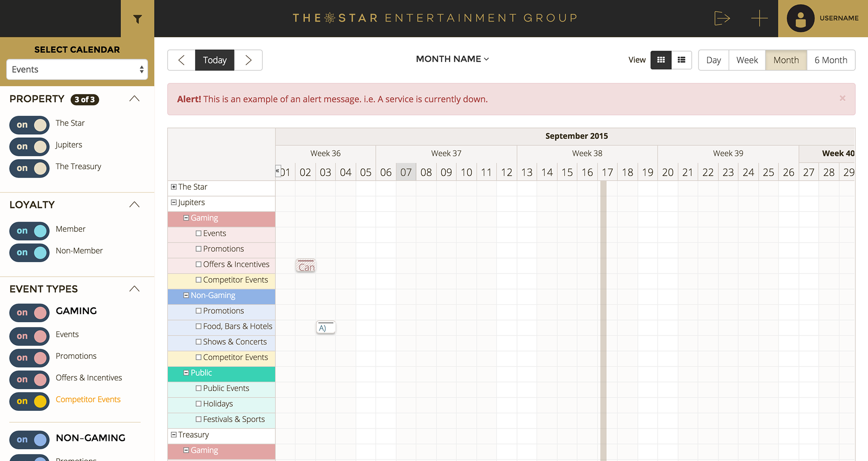Open the 'A)' event on Food, Bars & Hotels row

[x=326, y=327]
